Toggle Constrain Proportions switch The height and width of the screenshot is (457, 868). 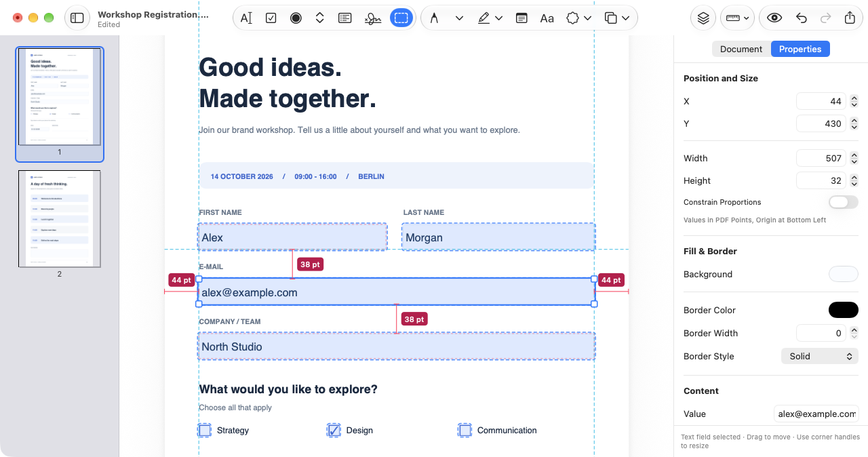(844, 202)
